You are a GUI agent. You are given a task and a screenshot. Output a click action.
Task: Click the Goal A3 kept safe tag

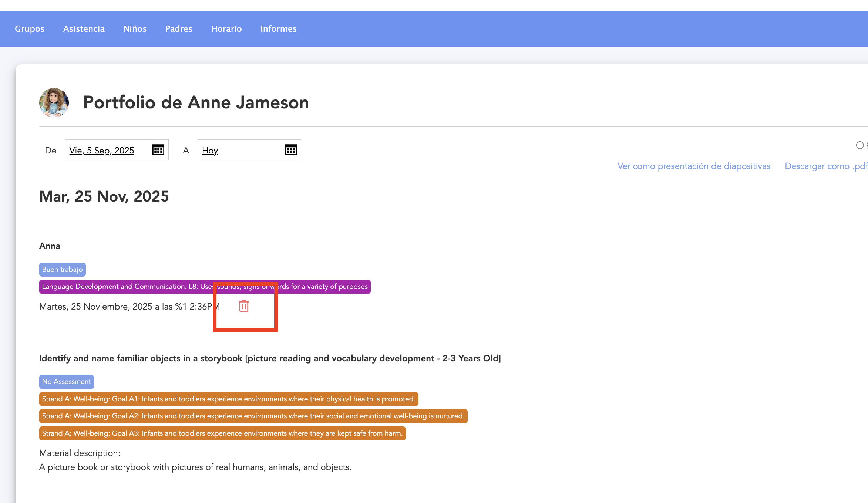pyautogui.click(x=222, y=433)
